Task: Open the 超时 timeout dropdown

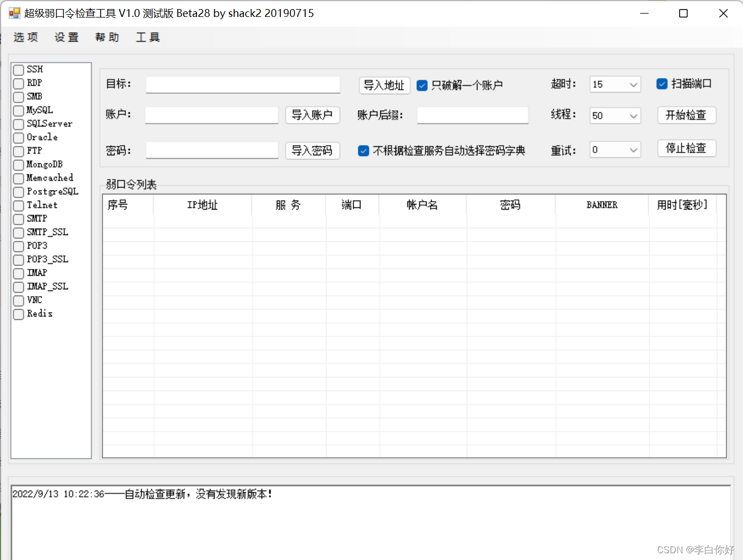Action: click(615, 84)
